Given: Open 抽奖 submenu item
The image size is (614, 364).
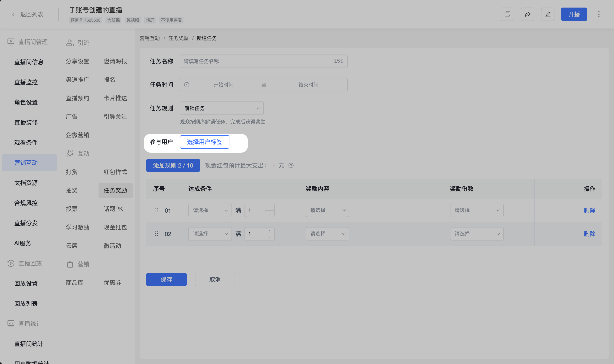Looking at the screenshot, I should point(72,190).
